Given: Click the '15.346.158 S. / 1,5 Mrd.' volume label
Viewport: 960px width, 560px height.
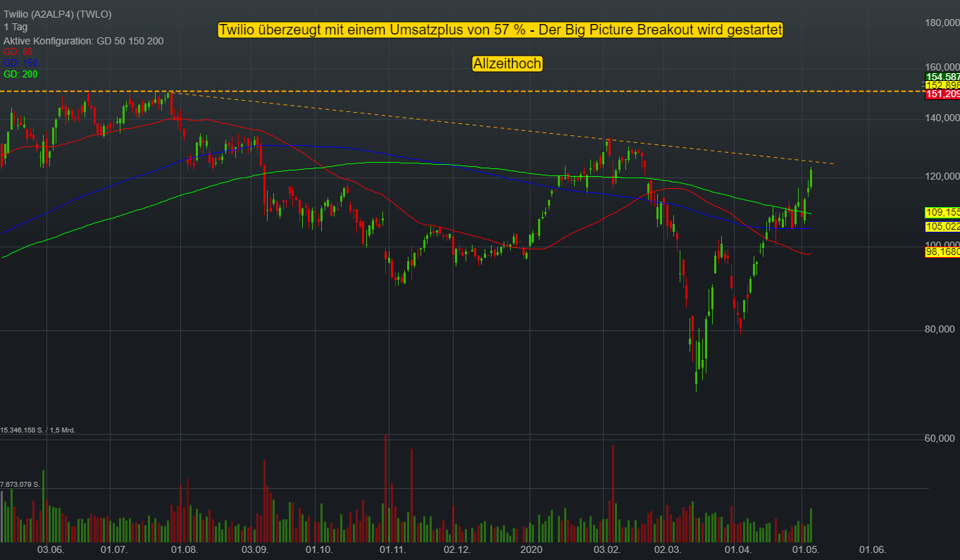Looking at the screenshot, I should coord(38,430).
